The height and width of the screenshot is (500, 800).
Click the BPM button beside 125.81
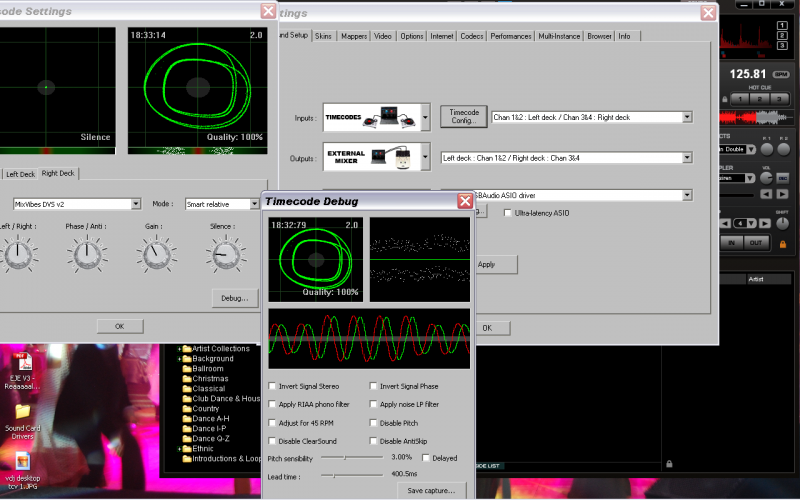780,74
